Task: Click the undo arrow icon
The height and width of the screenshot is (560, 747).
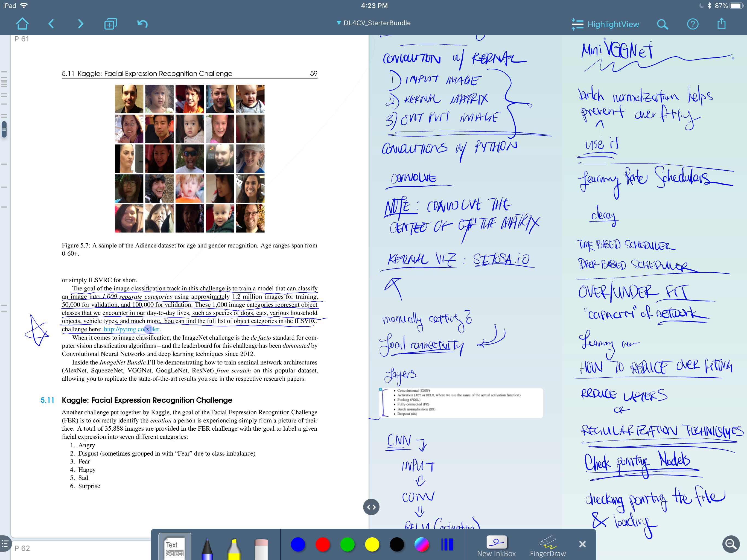Action: click(142, 24)
